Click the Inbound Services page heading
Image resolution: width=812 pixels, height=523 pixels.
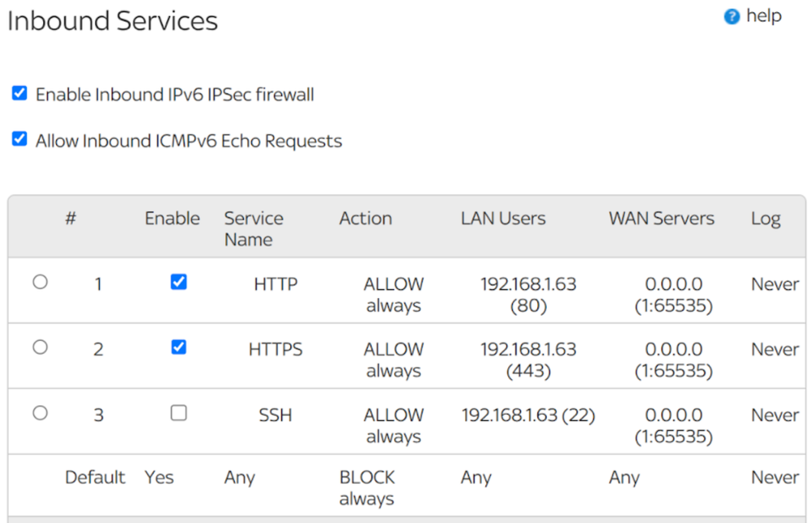pyautogui.click(x=112, y=20)
